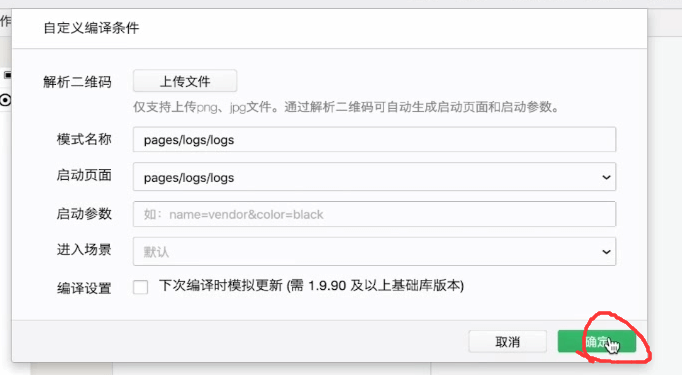This screenshot has width=682, height=375.
Task: Enable the 编译设置 checkbox
Action: coord(140,287)
